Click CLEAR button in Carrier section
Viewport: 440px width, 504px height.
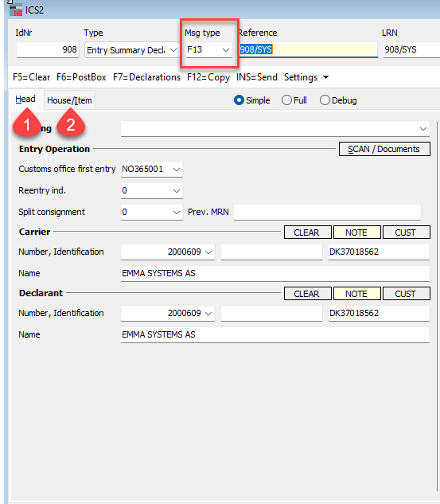pos(308,232)
